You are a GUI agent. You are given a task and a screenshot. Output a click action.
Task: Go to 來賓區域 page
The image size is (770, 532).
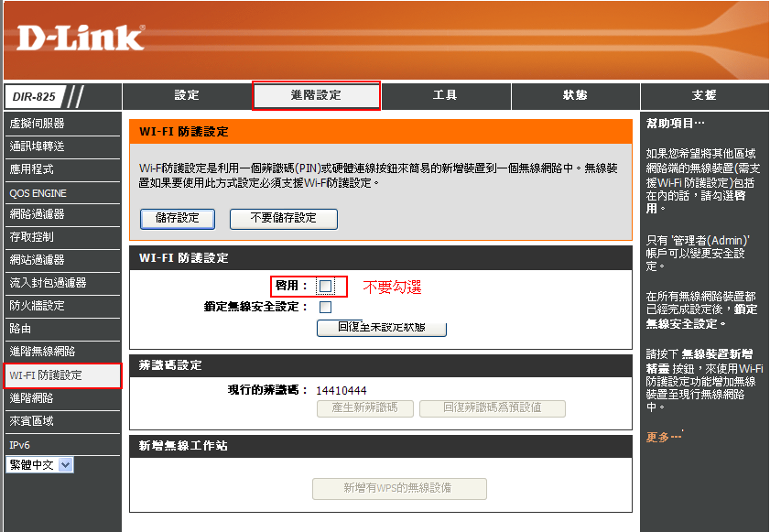(x=62, y=421)
